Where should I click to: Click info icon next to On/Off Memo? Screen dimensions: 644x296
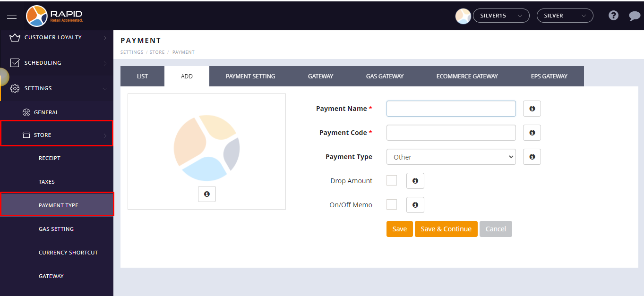pyautogui.click(x=415, y=205)
